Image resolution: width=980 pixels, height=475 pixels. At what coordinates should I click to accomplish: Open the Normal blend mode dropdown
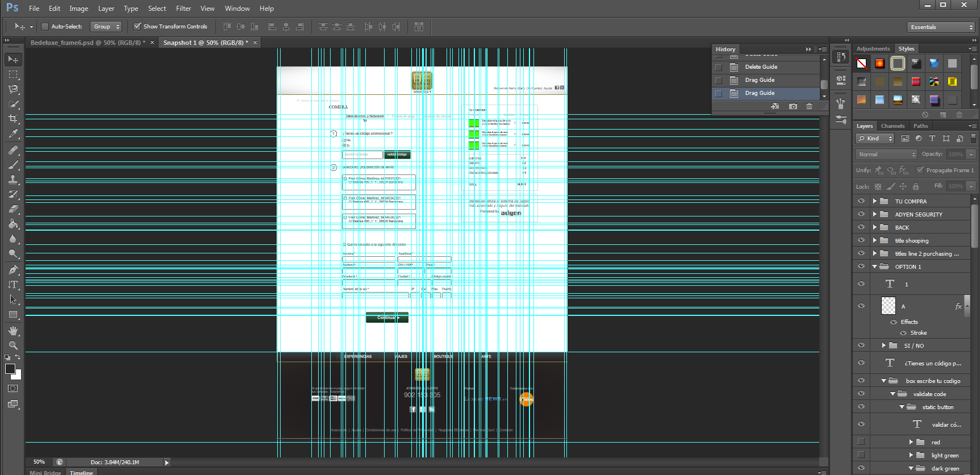point(886,155)
